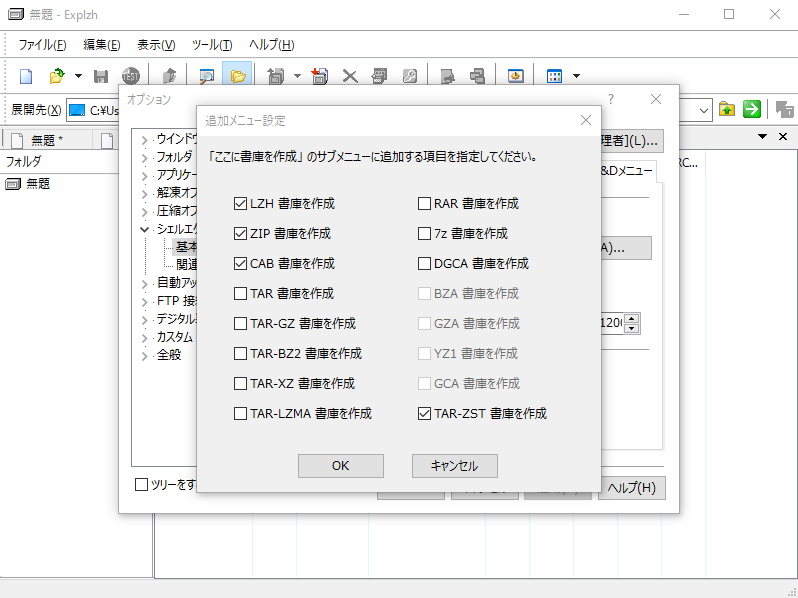Click the Find magnifier toolbar icon
The image size is (798, 598).
207,76
